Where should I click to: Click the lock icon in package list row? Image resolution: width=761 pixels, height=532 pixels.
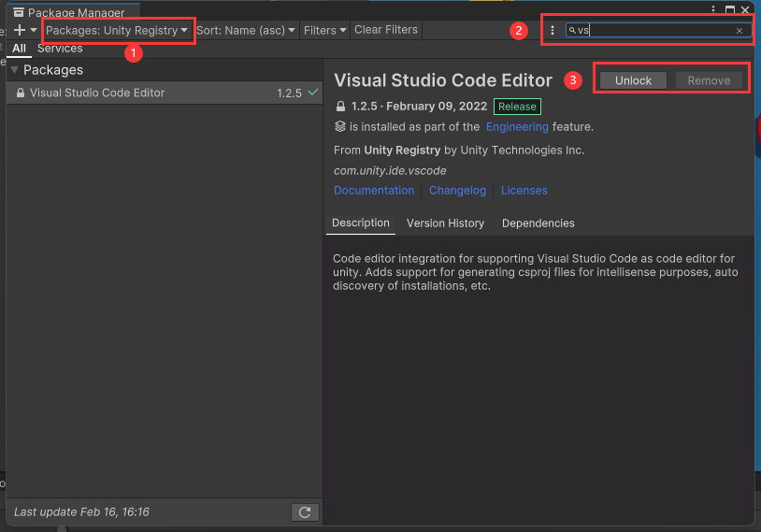pyautogui.click(x=21, y=93)
